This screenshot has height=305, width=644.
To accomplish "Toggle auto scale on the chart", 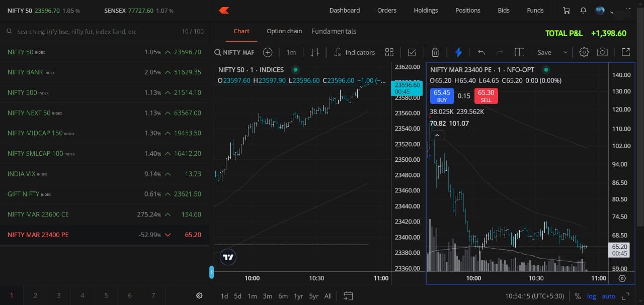I will [x=608, y=296].
